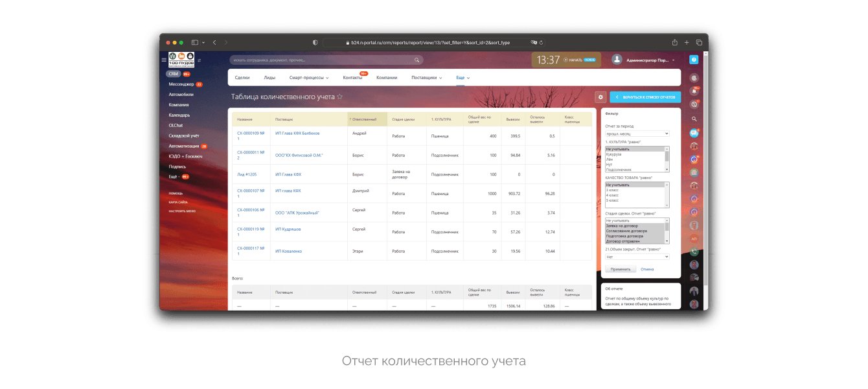This screenshot has width=868, height=389.
Task: Select Заявка на договор in stage list
Action: (621, 226)
